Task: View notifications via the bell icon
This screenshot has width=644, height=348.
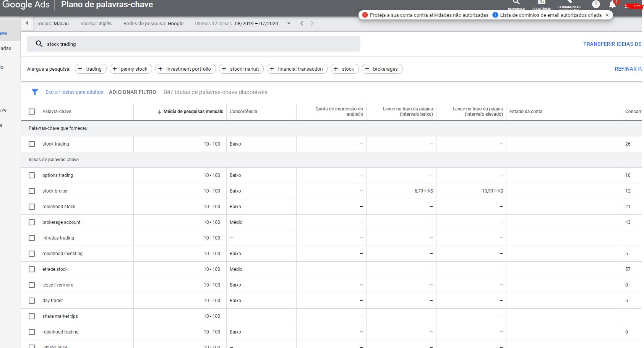Action: (x=612, y=5)
